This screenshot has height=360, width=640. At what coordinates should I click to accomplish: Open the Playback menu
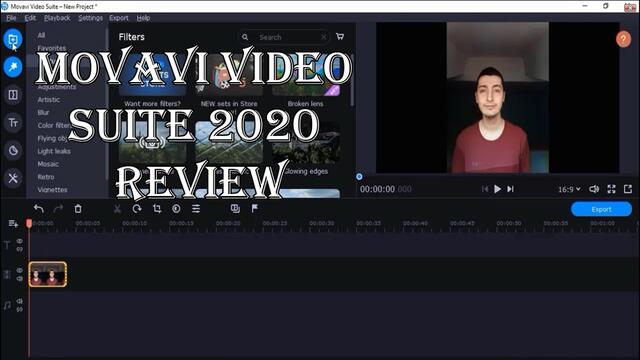point(57,18)
